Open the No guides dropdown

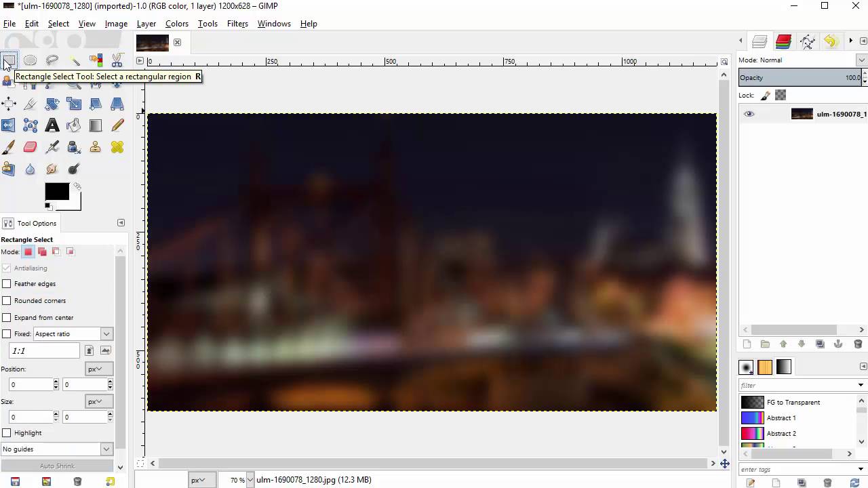[56, 449]
